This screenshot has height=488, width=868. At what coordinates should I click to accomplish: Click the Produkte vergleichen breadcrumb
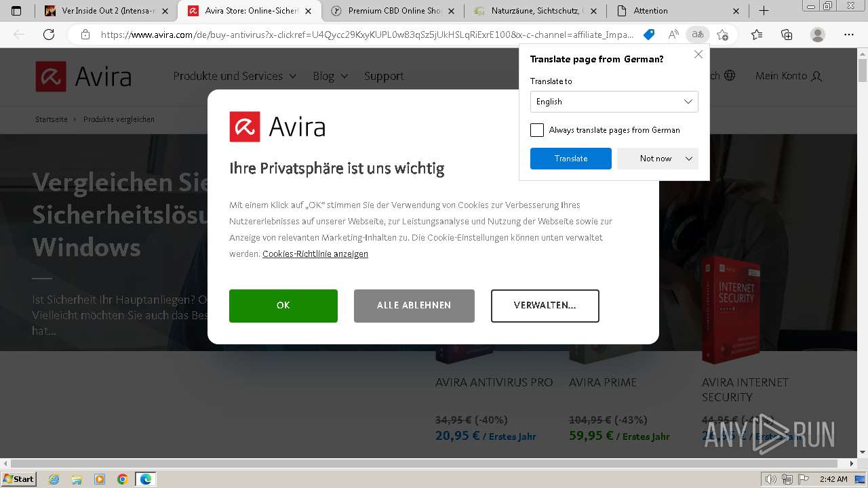119,119
